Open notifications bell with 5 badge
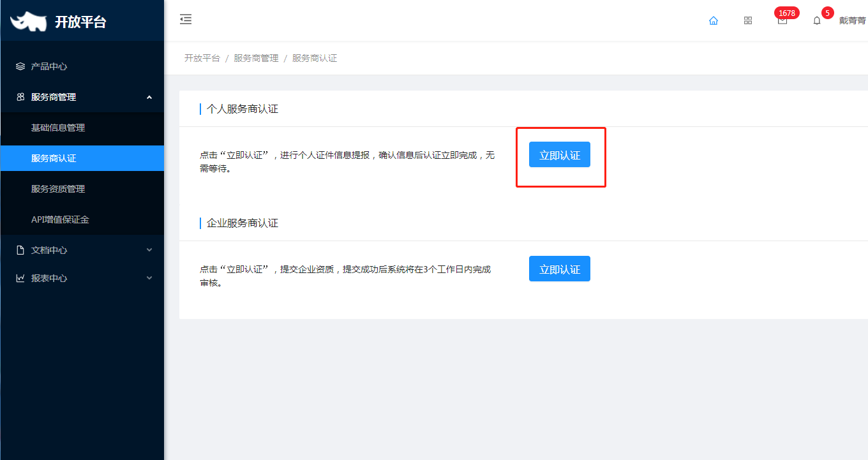The image size is (868, 460). (817, 20)
